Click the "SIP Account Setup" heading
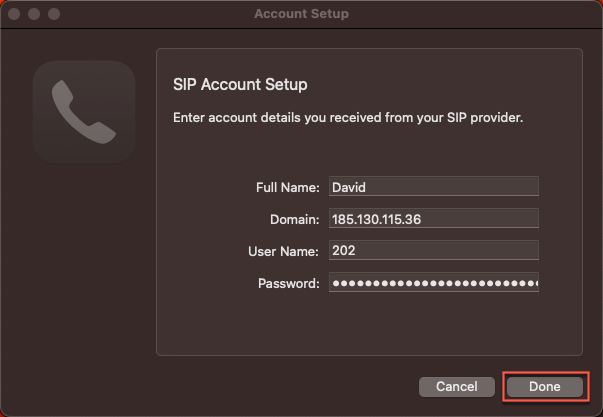 240,84
